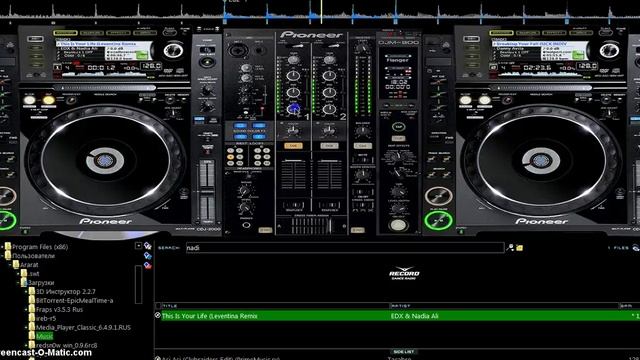640x360 pixels.
Task: Click the master level knob
Action: click(x=362, y=49)
